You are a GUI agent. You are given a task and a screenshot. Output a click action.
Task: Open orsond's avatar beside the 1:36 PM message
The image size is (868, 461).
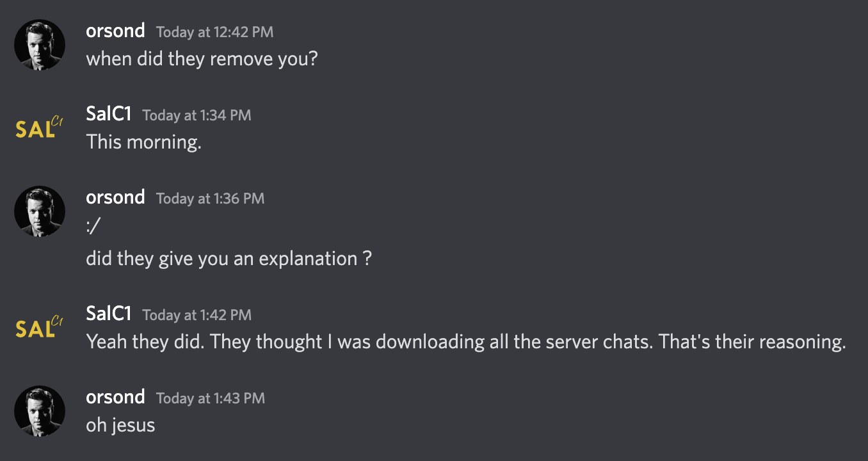(40, 211)
